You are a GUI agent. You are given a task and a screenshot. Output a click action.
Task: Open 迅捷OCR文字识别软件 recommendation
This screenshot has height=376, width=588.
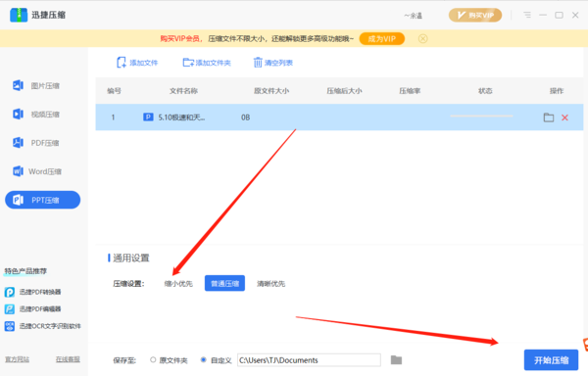[43, 326]
